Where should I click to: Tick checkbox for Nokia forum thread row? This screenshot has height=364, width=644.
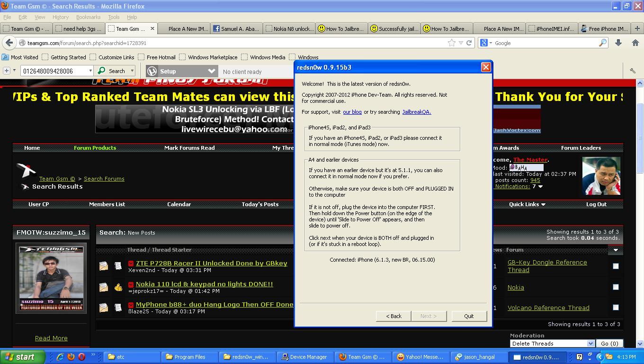coord(616,287)
